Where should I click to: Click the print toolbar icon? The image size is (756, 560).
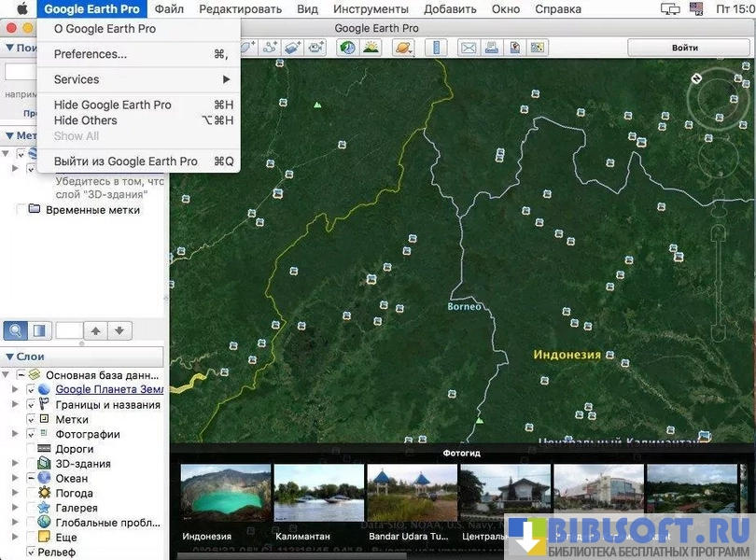(492, 48)
